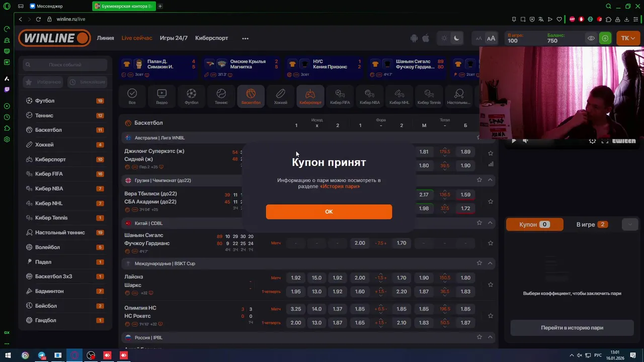
Task: Select Хоккей in the sports sidebar
Action: (65, 145)
